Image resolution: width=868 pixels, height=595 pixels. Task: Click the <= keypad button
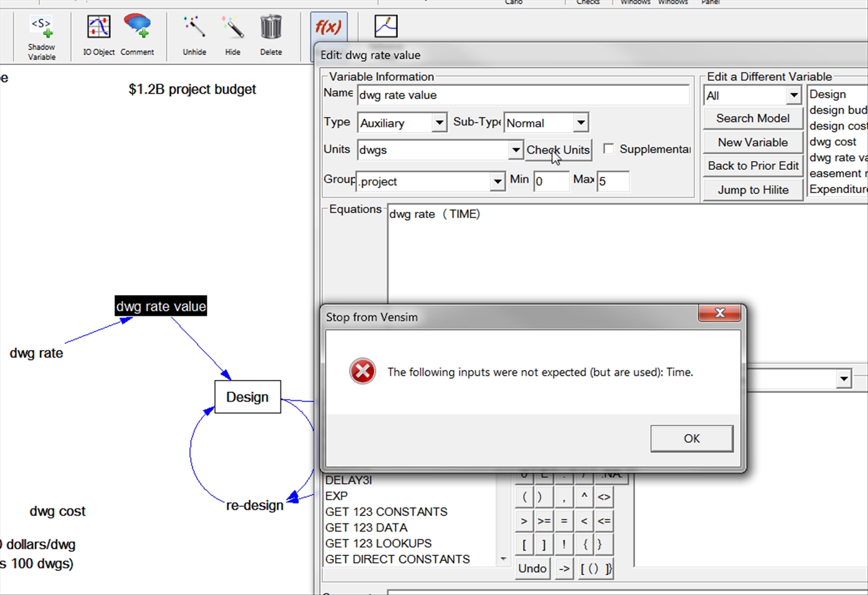pyautogui.click(x=604, y=521)
